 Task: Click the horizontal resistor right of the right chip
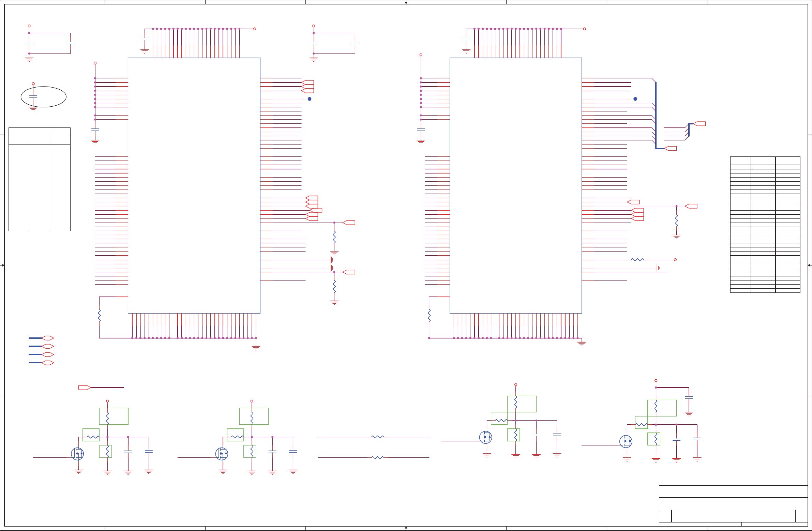pyautogui.click(x=637, y=260)
